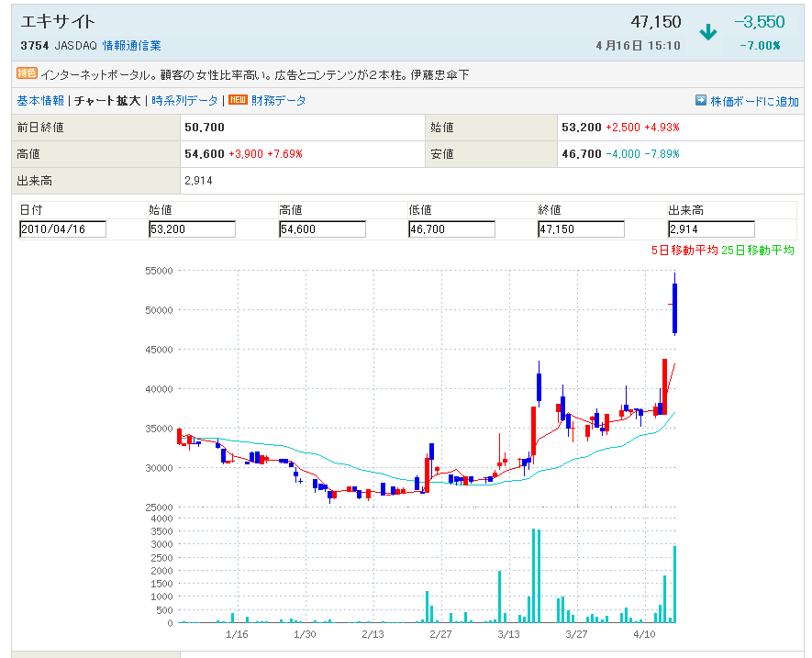812x658 pixels.
Task: Click the 高値 field showing 54,600
Action: click(322, 229)
